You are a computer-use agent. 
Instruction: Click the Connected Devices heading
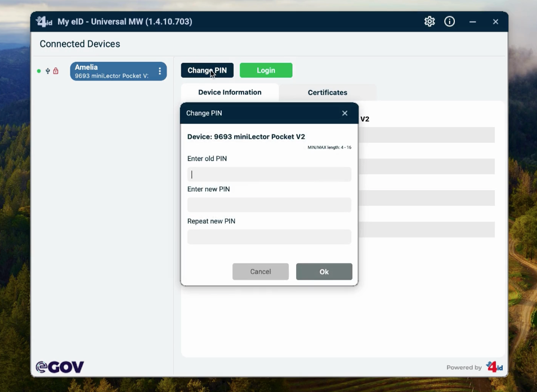(x=80, y=44)
